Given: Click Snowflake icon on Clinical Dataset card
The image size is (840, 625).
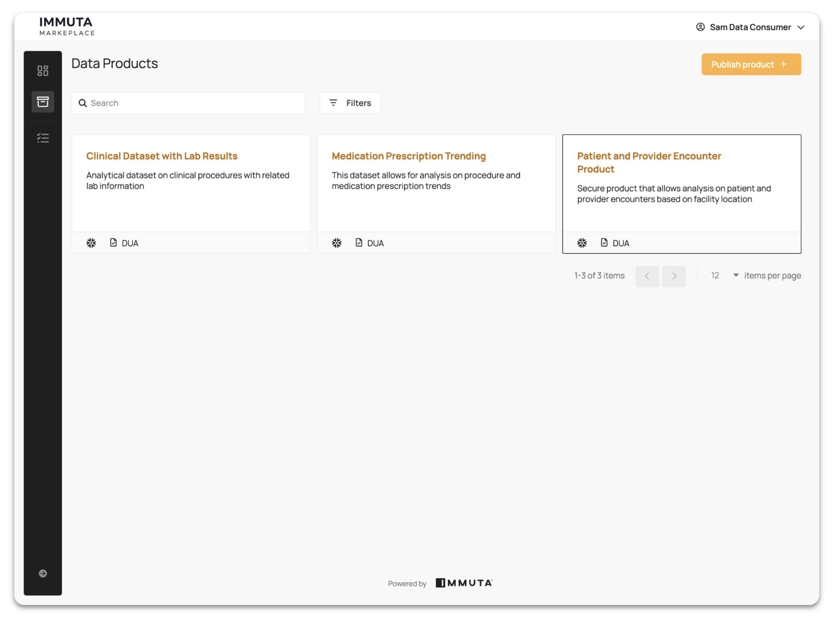Looking at the screenshot, I should 91,243.
